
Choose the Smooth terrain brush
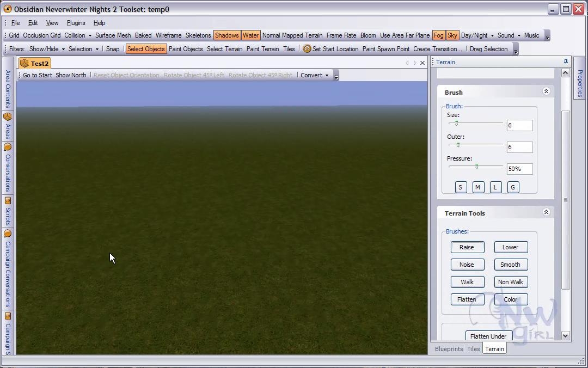coord(510,265)
